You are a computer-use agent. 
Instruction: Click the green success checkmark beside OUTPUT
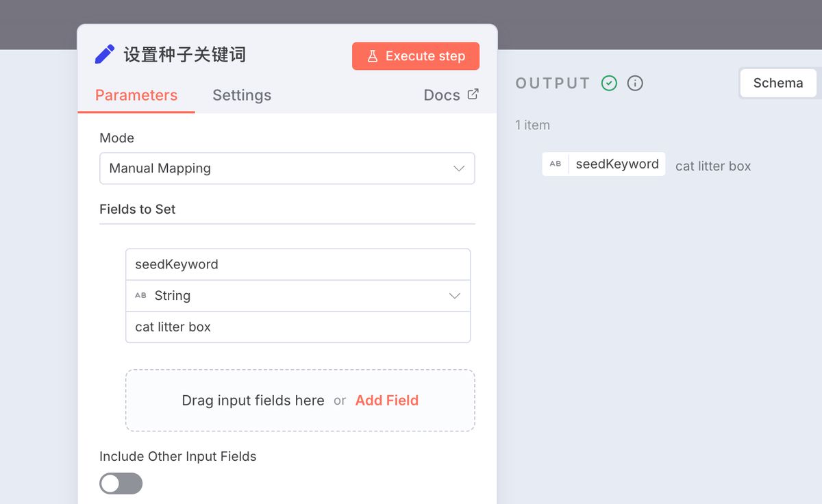tap(609, 83)
